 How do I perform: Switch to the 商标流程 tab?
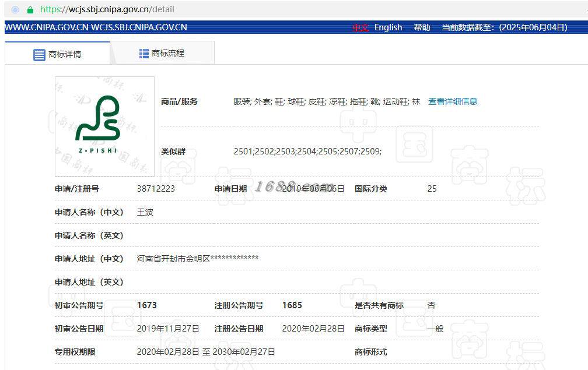pyautogui.click(x=162, y=53)
